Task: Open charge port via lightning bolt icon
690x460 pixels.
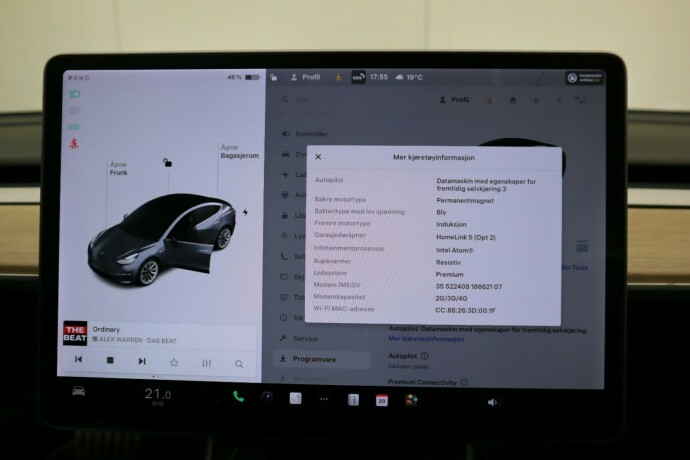Action: click(x=246, y=212)
